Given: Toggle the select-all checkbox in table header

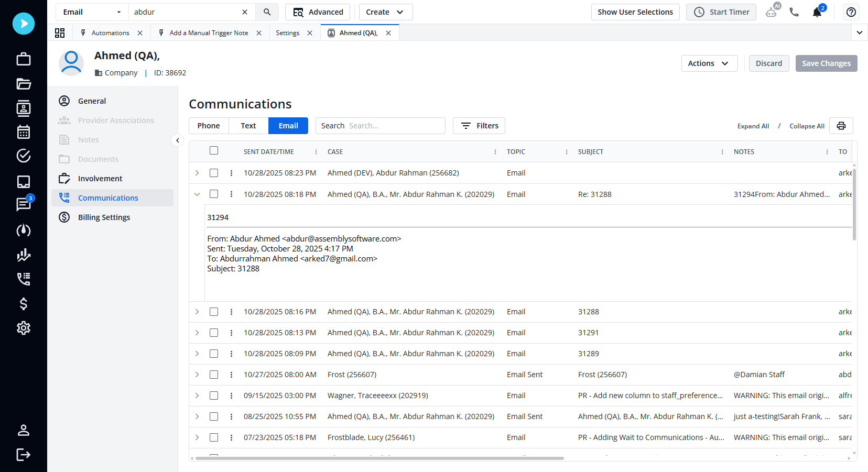Looking at the screenshot, I should [214, 150].
